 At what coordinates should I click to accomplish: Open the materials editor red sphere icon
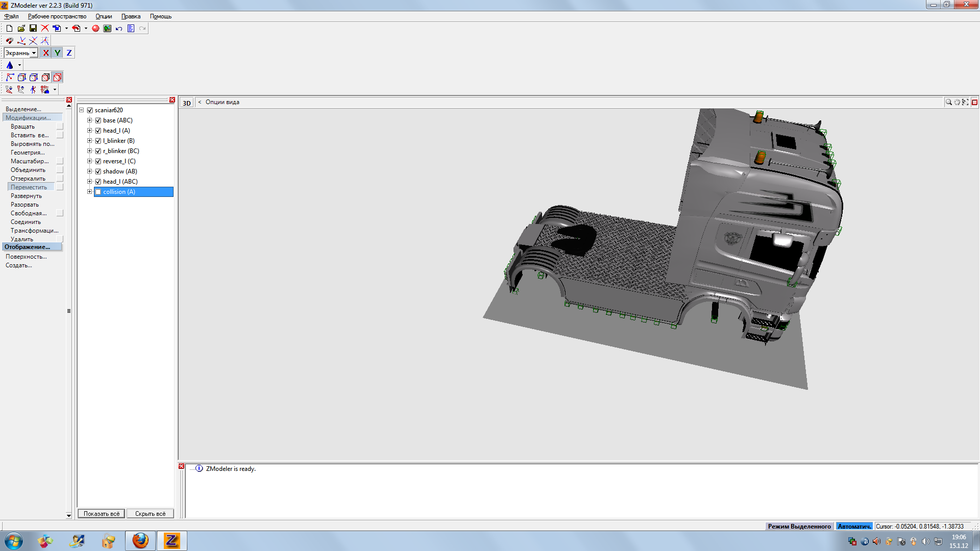[95, 29]
